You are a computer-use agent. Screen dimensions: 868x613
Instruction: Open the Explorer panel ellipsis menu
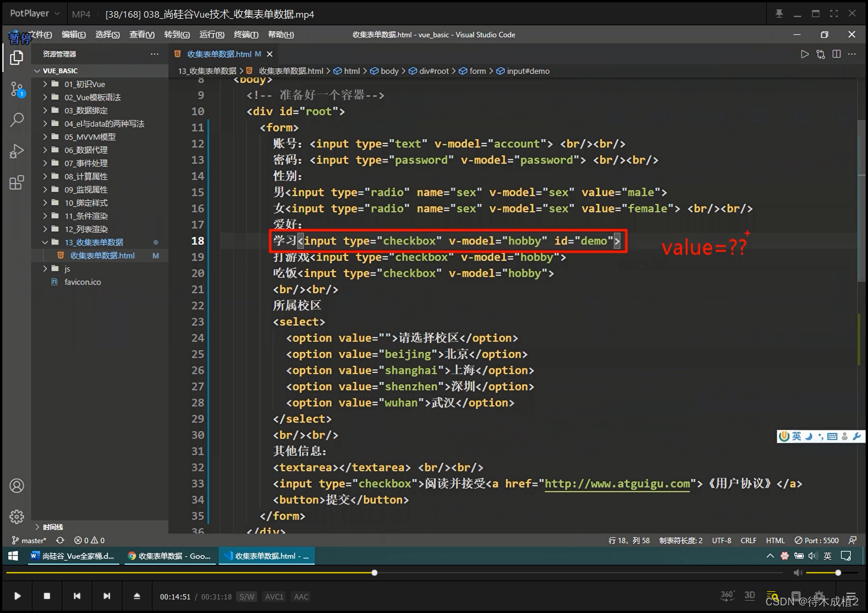pos(154,54)
